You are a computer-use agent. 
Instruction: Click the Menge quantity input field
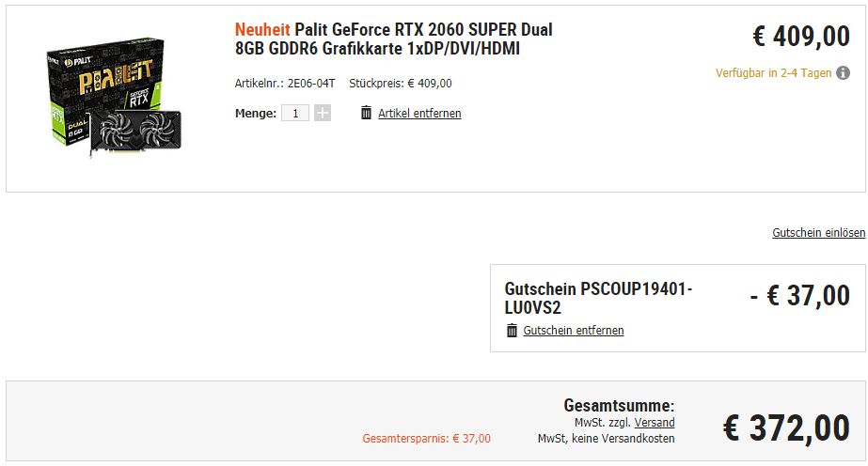(x=295, y=113)
